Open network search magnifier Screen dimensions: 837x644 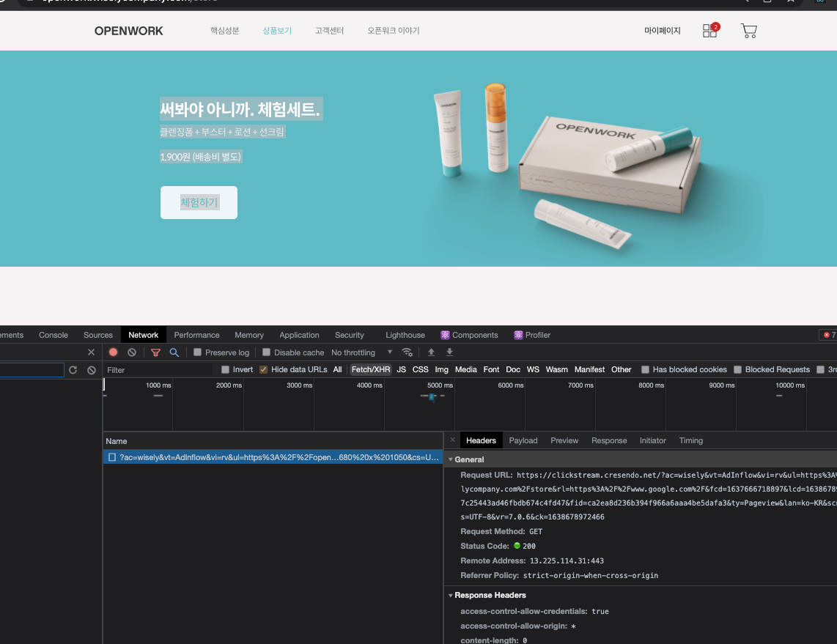[174, 352]
